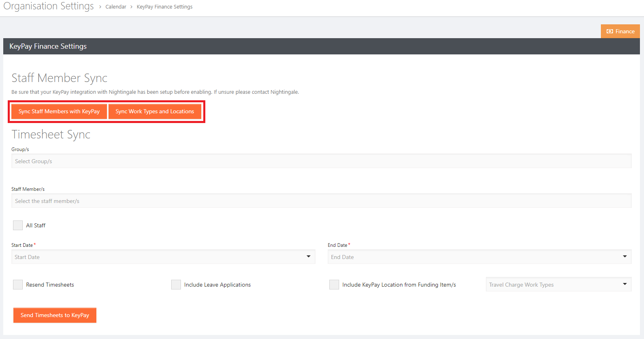Click the Group/s field label
Image resolution: width=644 pixels, height=339 pixels.
20,149
